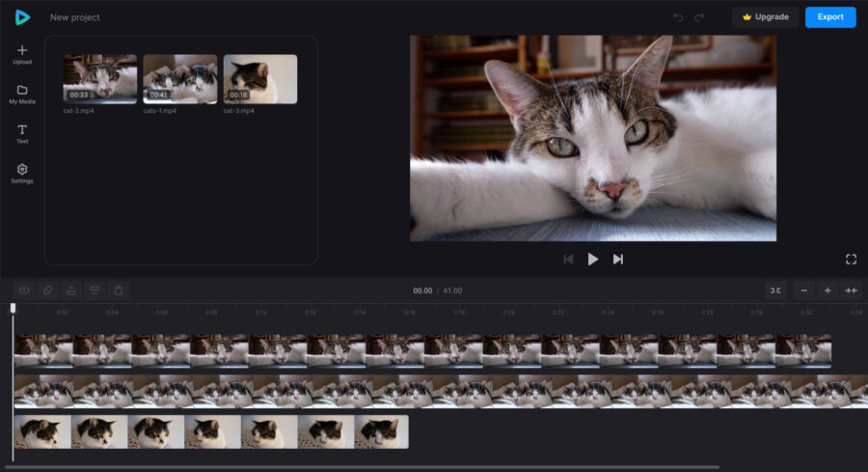This screenshot has width=868, height=472.
Task: Toggle timeline snapping magnet icon
Action: pyautogui.click(x=775, y=291)
